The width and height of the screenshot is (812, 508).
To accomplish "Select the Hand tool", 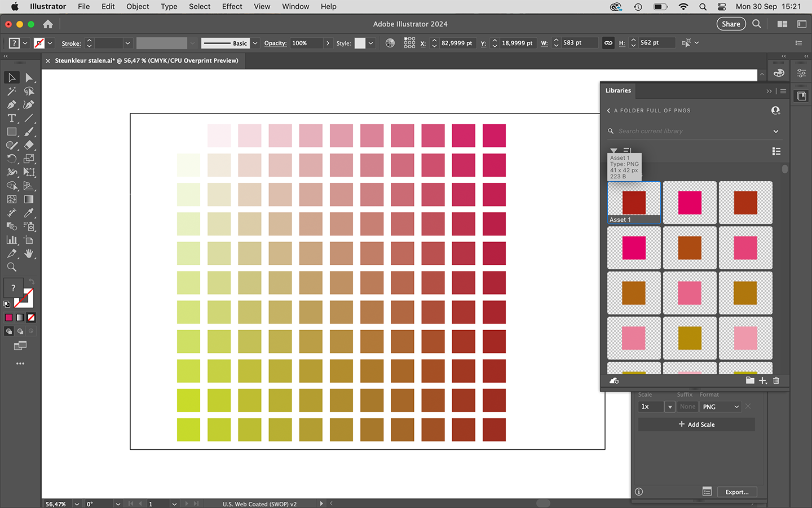I will pyautogui.click(x=29, y=253).
